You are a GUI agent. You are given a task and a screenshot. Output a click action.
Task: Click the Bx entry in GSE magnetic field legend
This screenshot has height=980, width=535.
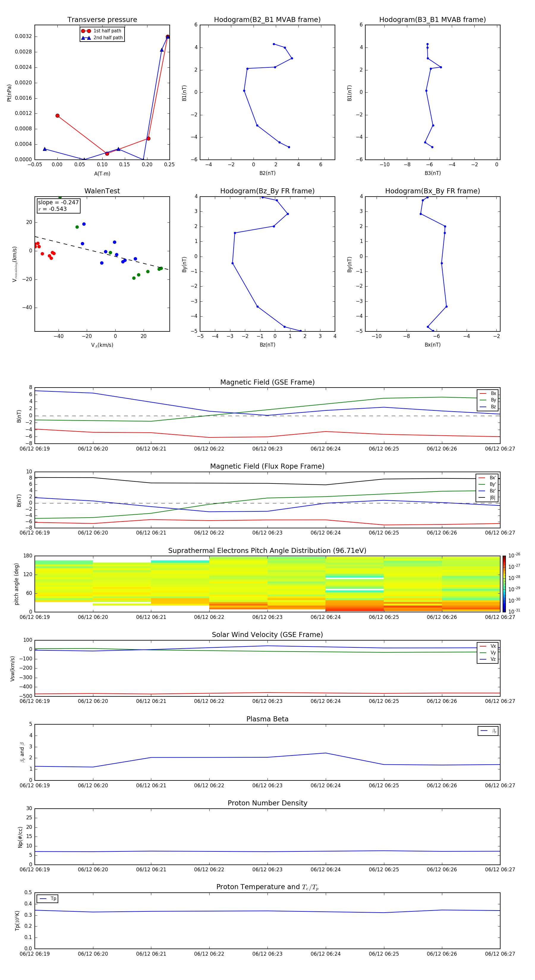pyautogui.click(x=488, y=393)
